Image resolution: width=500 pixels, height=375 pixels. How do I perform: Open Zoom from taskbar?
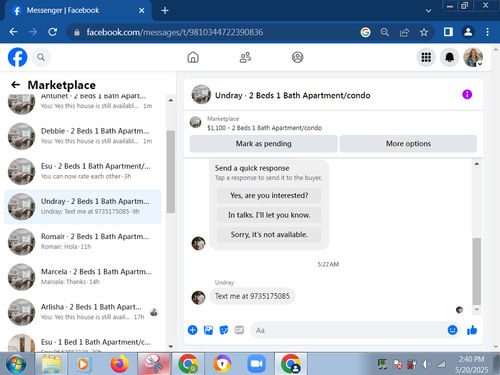(x=256, y=364)
